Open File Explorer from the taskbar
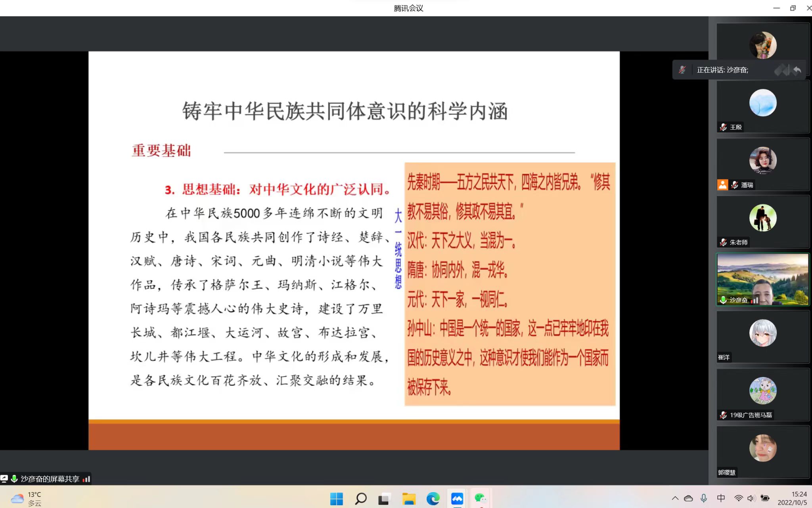The width and height of the screenshot is (812, 508). (409, 498)
